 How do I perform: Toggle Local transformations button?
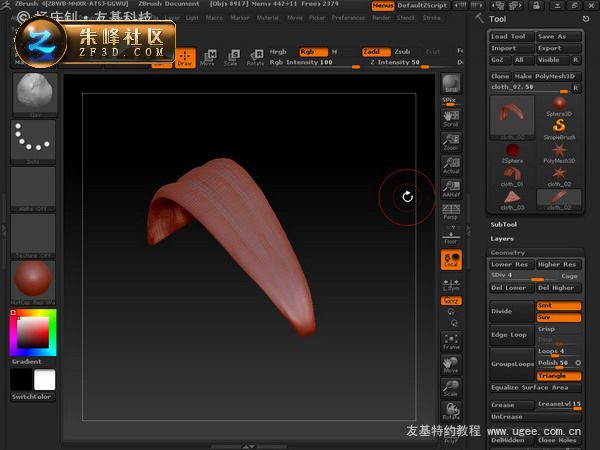click(451, 259)
